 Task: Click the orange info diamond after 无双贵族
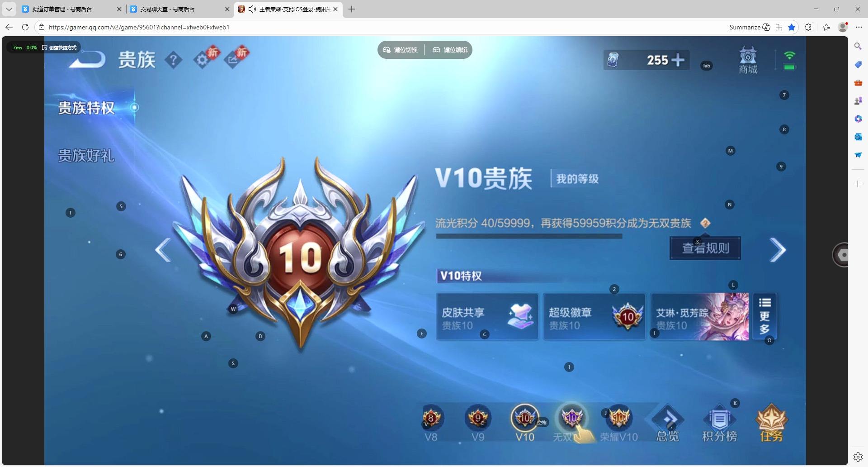point(705,223)
